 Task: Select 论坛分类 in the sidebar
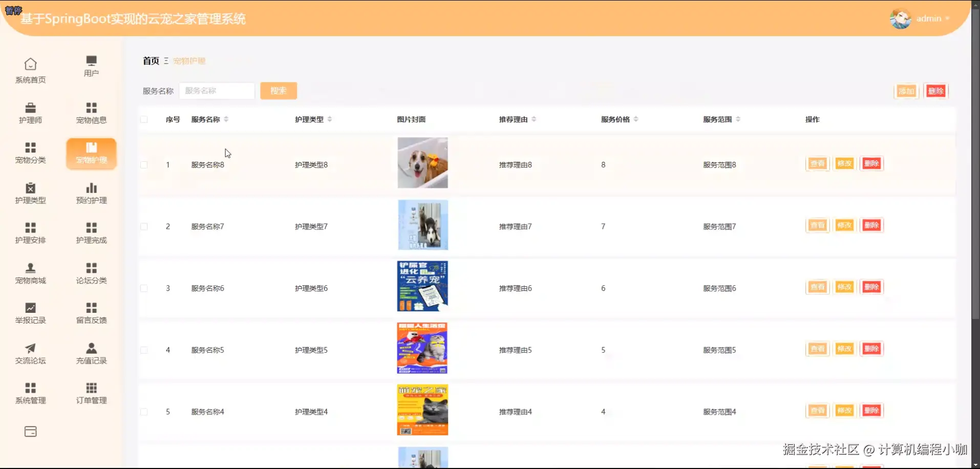91,273
